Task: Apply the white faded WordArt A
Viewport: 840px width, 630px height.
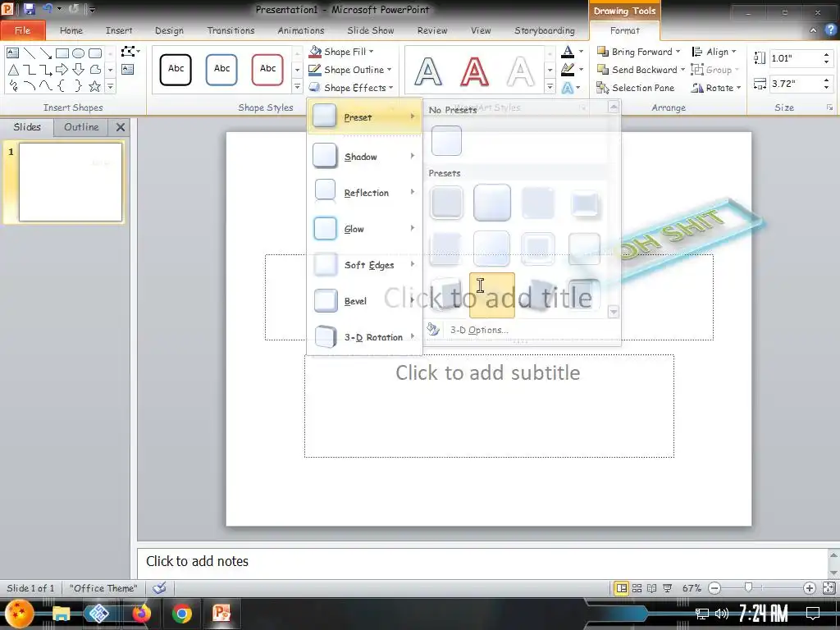Action: [520, 71]
